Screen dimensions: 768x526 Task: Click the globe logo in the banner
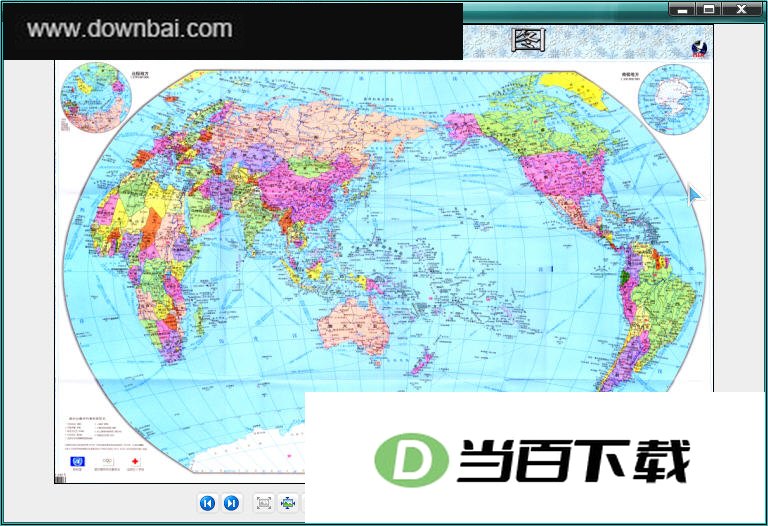[699, 49]
